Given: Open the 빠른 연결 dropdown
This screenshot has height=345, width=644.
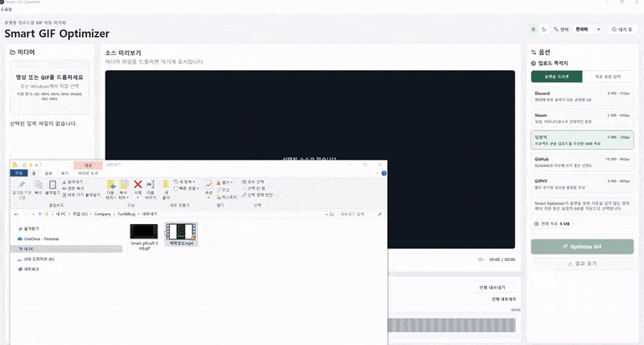Looking at the screenshot, I should [186, 189].
